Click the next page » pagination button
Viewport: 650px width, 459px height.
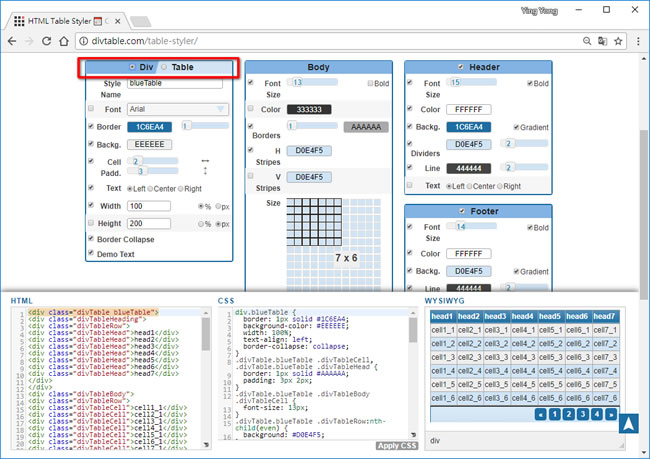[x=611, y=414]
